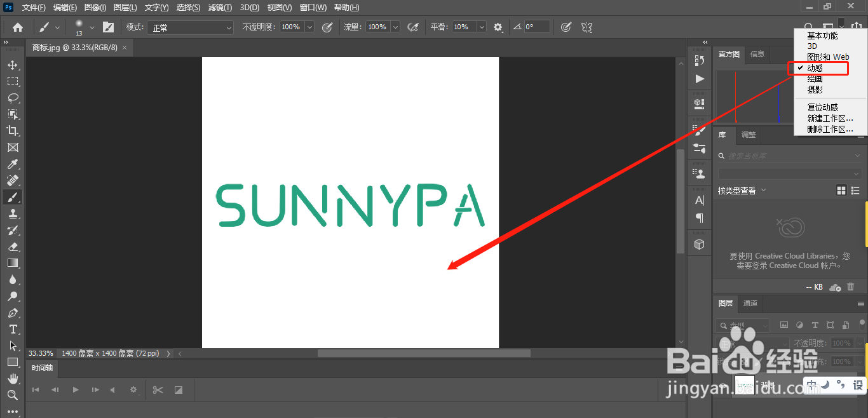The image size is (868, 418).
Task: Open the History panel icon
Action: pyautogui.click(x=700, y=60)
